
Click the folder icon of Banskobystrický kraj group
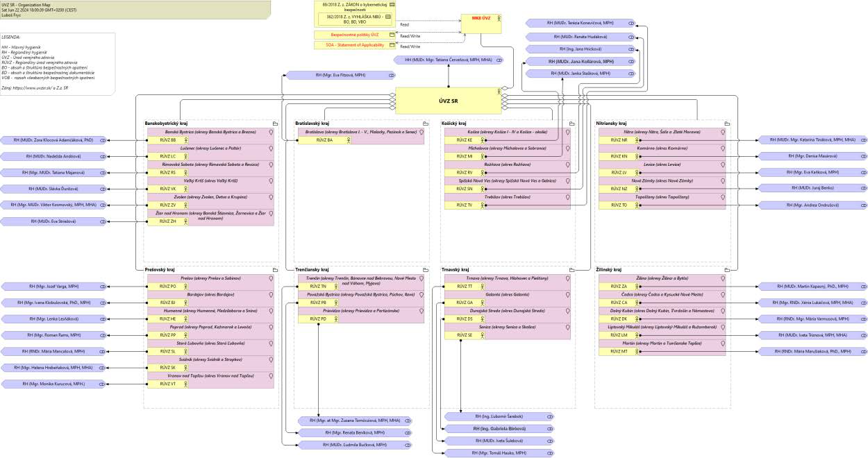[275, 124]
